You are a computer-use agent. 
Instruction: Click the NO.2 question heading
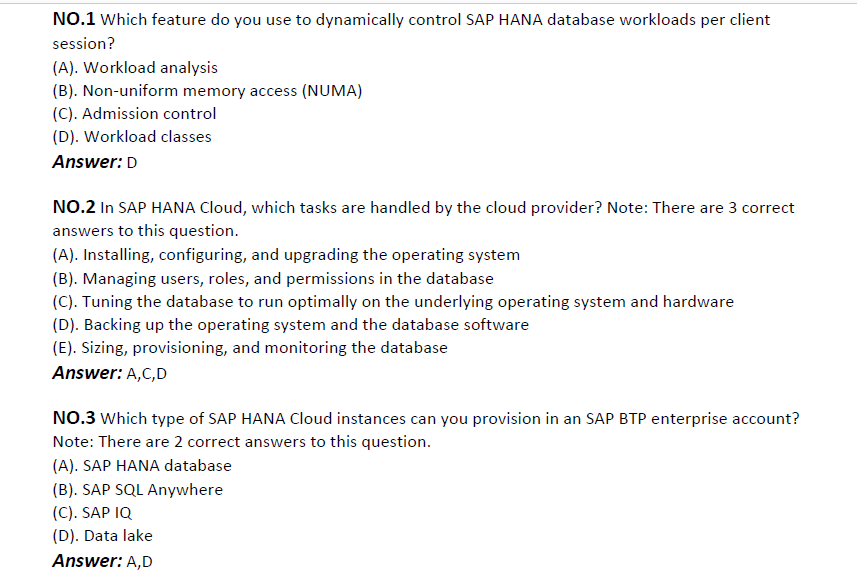click(74, 207)
